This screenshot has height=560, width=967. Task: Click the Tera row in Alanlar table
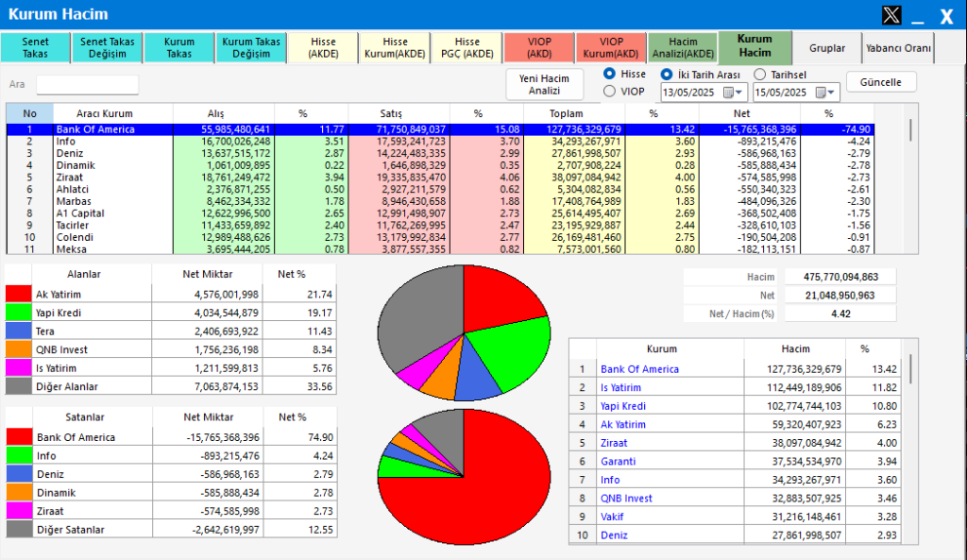[x=171, y=331]
